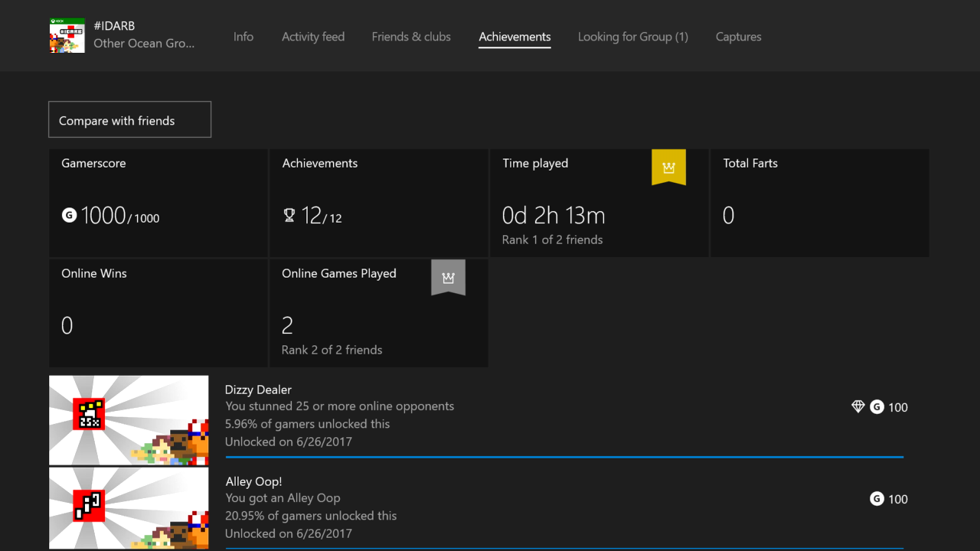Open the Achievements stat tile
The width and height of the screenshot is (980, 551).
(379, 203)
